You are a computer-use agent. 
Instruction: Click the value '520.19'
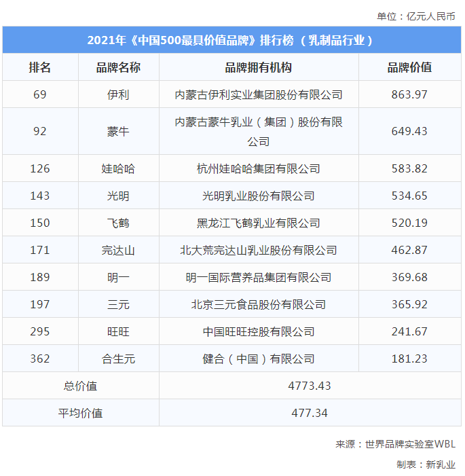click(409, 223)
